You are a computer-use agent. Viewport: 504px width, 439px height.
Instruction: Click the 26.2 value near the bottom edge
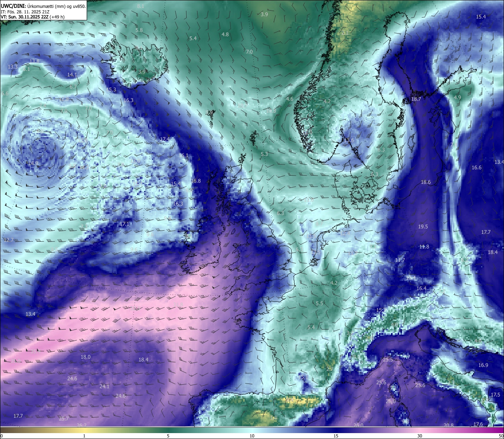pyautogui.click(x=82, y=425)
